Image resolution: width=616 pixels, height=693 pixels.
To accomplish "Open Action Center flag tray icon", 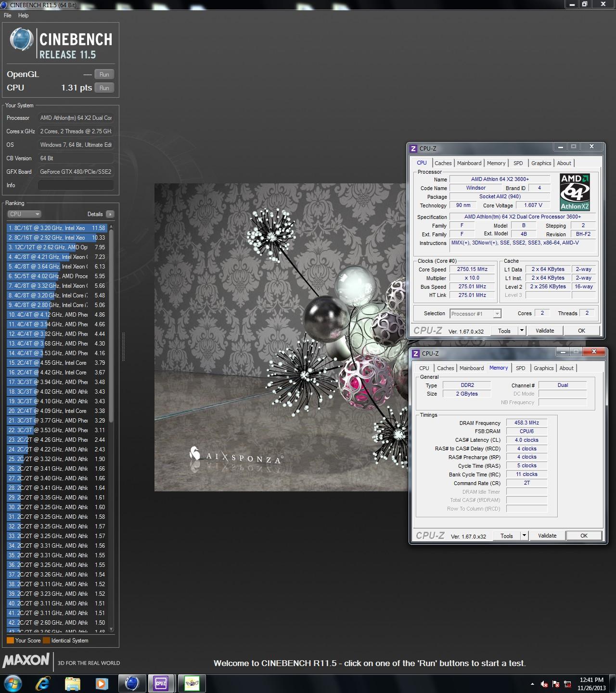I will tap(556, 684).
